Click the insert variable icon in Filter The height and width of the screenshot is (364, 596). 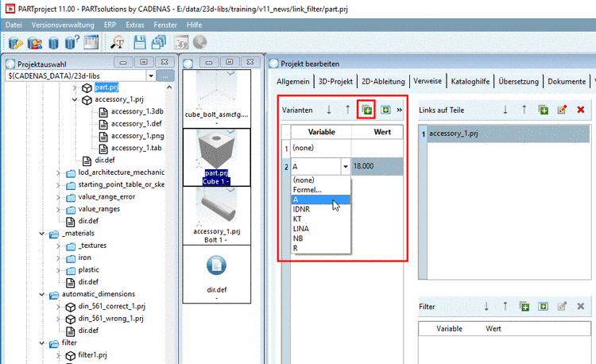pos(544,306)
